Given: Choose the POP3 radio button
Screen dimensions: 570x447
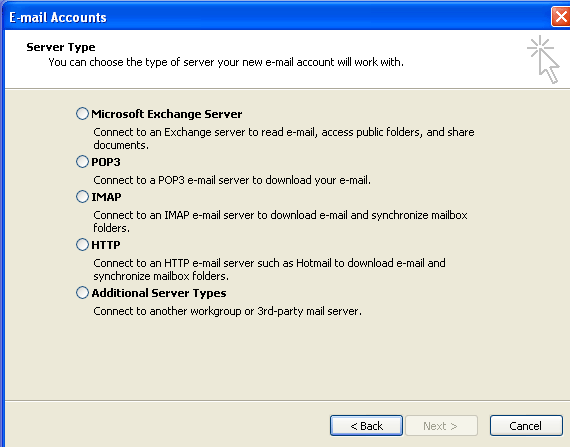Looking at the screenshot, I should (x=82, y=162).
